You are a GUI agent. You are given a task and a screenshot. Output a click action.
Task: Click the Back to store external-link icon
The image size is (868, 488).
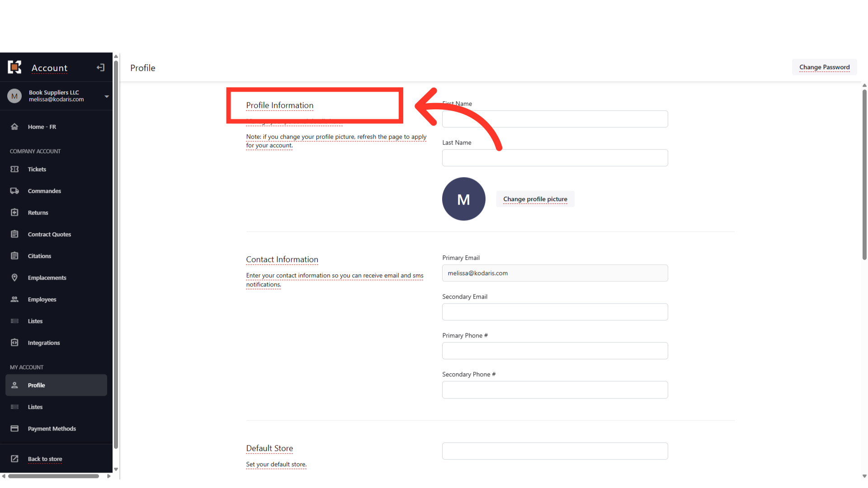tap(14, 459)
